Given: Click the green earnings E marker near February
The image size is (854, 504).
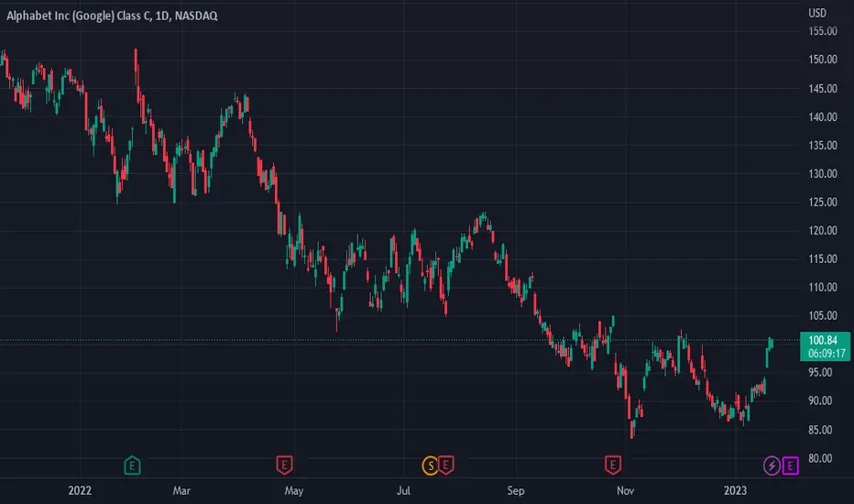Looking at the screenshot, I should (x=132, y=466).
